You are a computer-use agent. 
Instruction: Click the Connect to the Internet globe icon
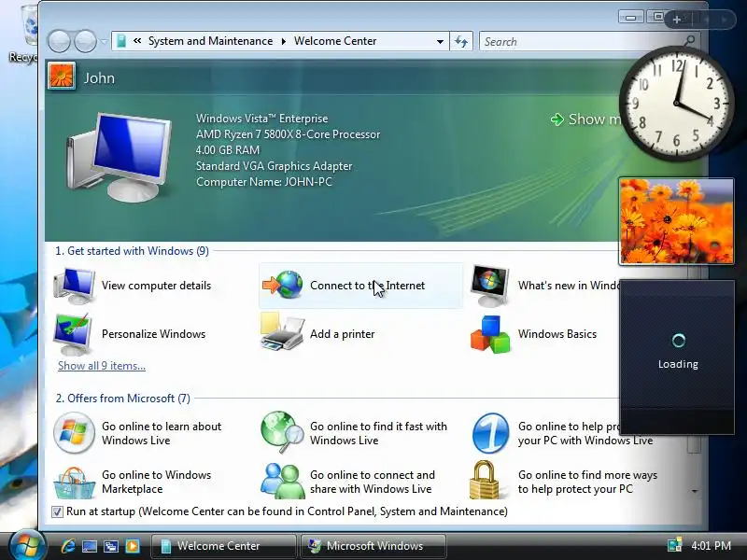[283, 285]
